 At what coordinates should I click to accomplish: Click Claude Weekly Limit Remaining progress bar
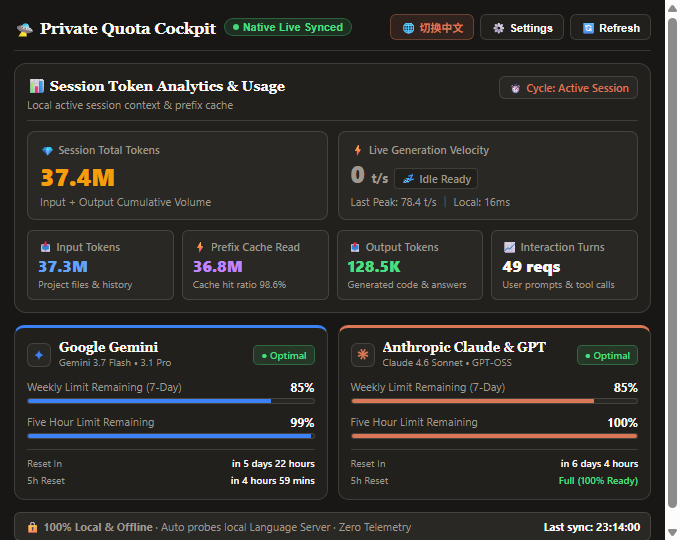(x=494, y=401)
